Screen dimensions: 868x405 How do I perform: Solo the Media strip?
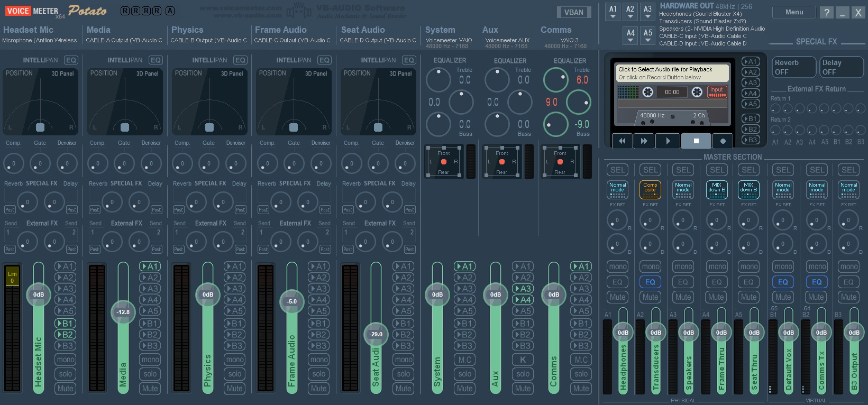pyautogui.click(x=150, y=374)
